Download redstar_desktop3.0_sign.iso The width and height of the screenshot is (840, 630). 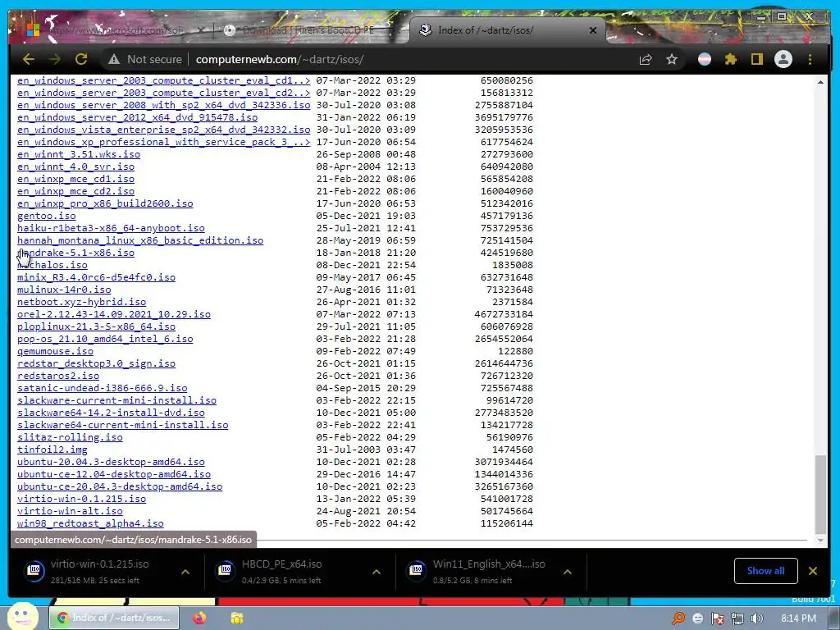click(x=97, y=363)
